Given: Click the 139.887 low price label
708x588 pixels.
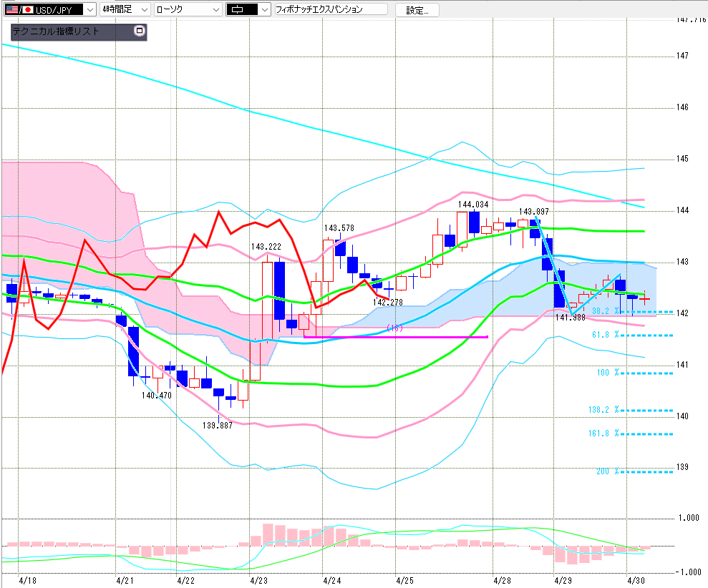Looking at the screenshot, I should (217, 426).
